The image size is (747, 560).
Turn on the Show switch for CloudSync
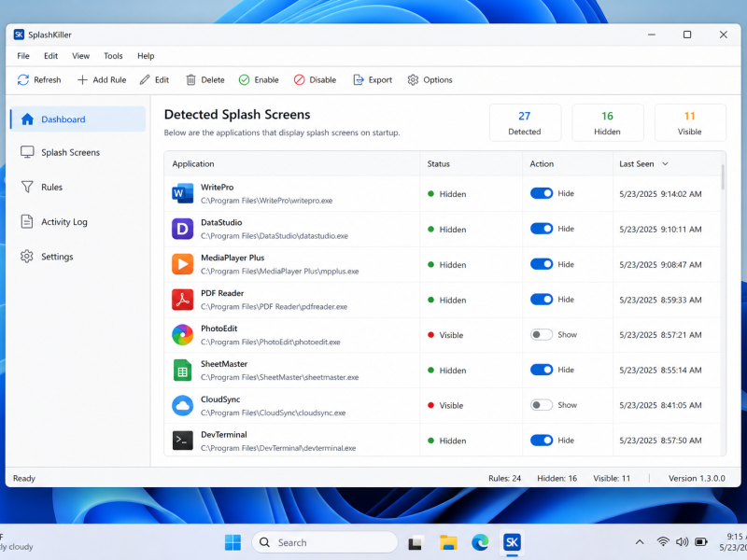tap(542, 405)
